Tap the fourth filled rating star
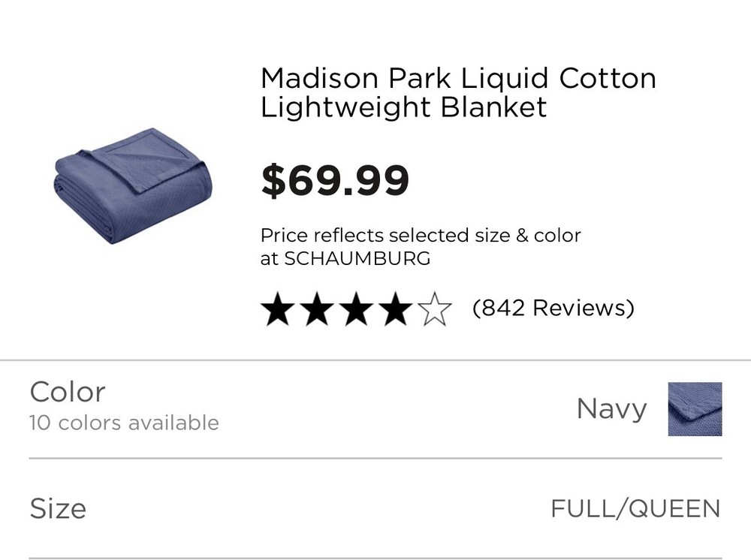 pos(394,310)
